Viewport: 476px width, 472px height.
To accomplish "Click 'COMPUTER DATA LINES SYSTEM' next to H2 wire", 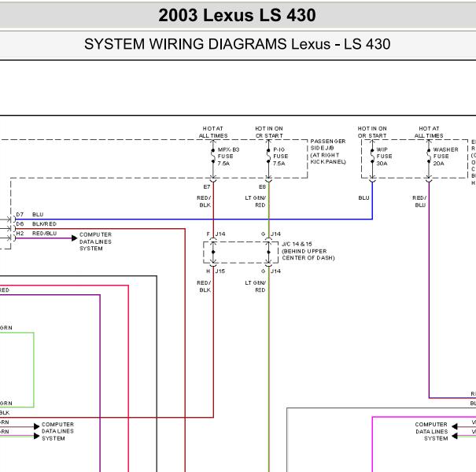I will (x=96, y=242).
